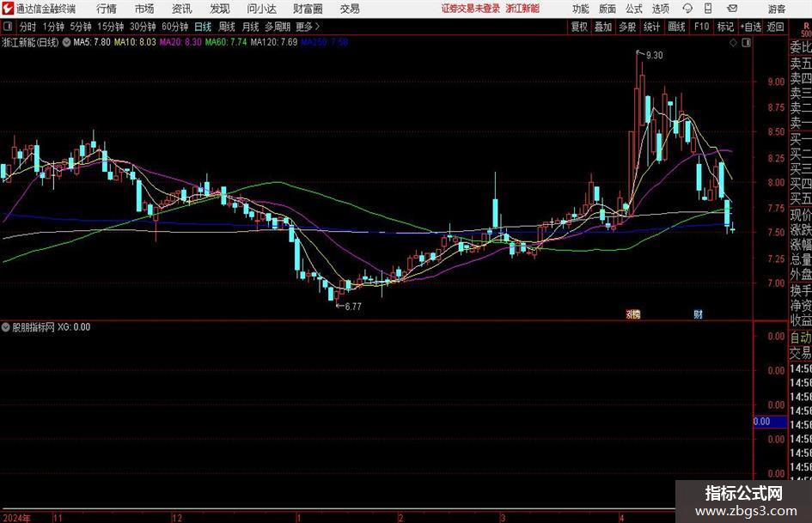Click the 涨榜 marker on the chart
Viewport: 812px width, 523px height.
632,313
